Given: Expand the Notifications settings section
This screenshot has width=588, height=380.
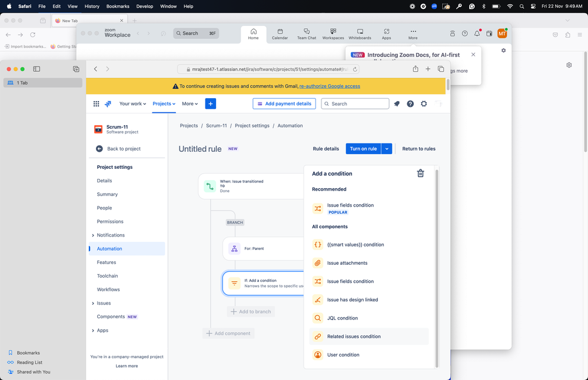Looking at the screenshot, I should 93,235.
